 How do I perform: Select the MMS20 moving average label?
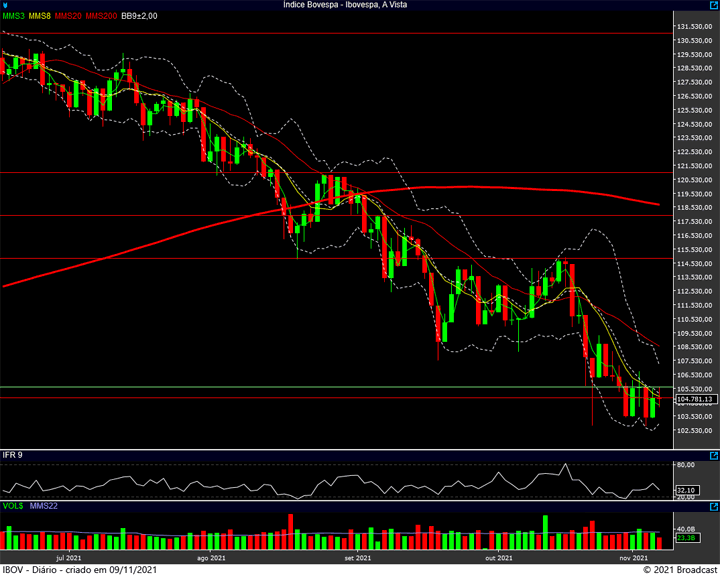click(68, 16)
